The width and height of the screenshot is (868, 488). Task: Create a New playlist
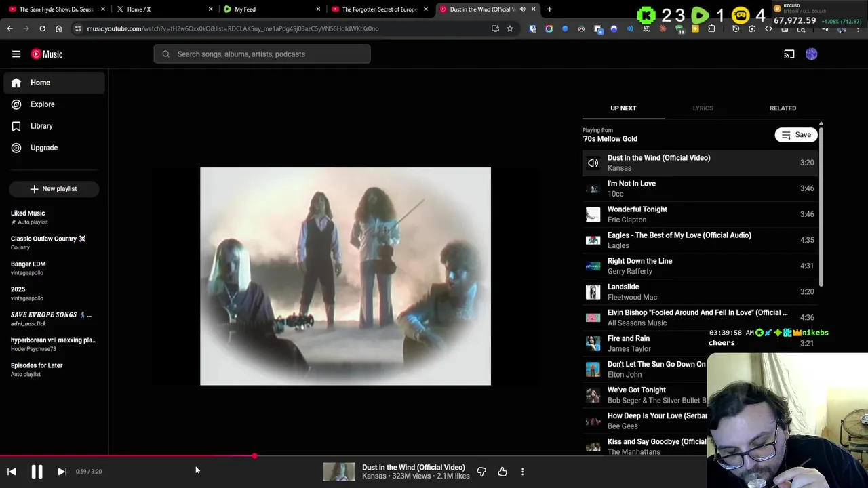(54, 189)
